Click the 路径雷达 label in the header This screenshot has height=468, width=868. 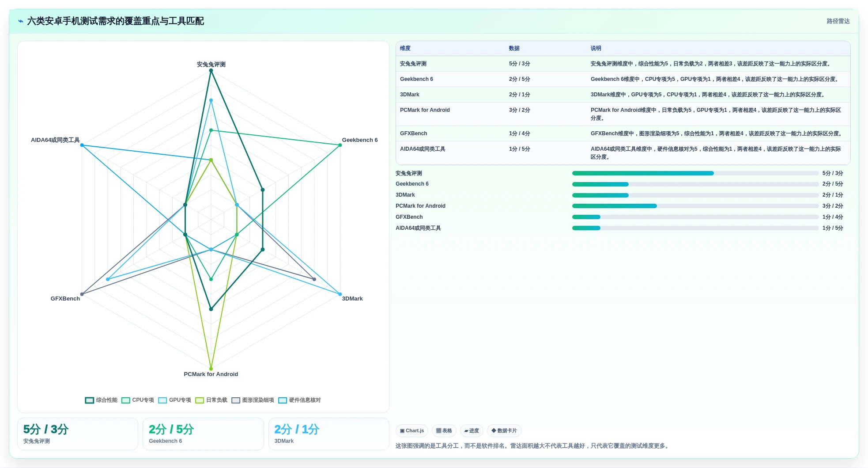pos(838,21)
